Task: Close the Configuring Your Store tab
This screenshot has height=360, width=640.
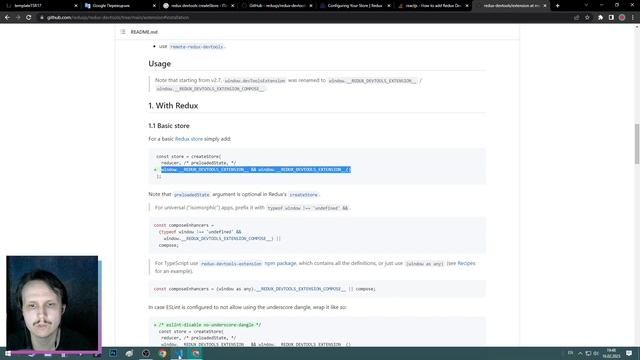Action: [x=389, y=6]
